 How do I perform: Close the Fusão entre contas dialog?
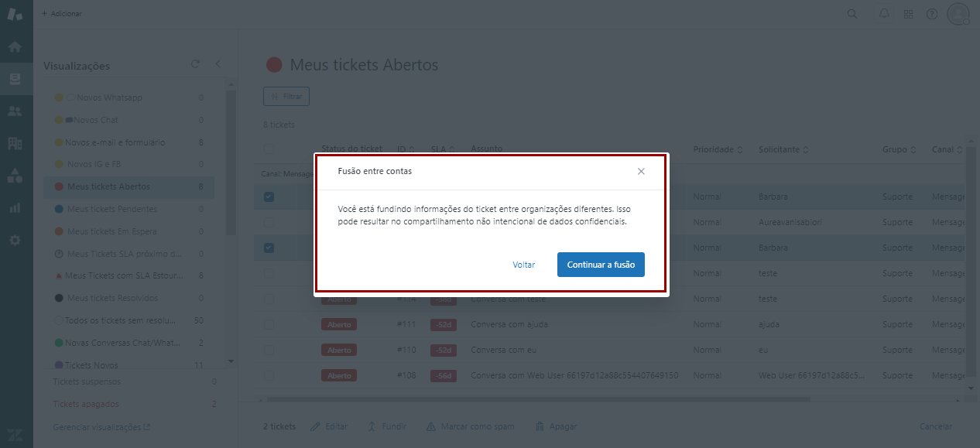click(x=641, y=171)
